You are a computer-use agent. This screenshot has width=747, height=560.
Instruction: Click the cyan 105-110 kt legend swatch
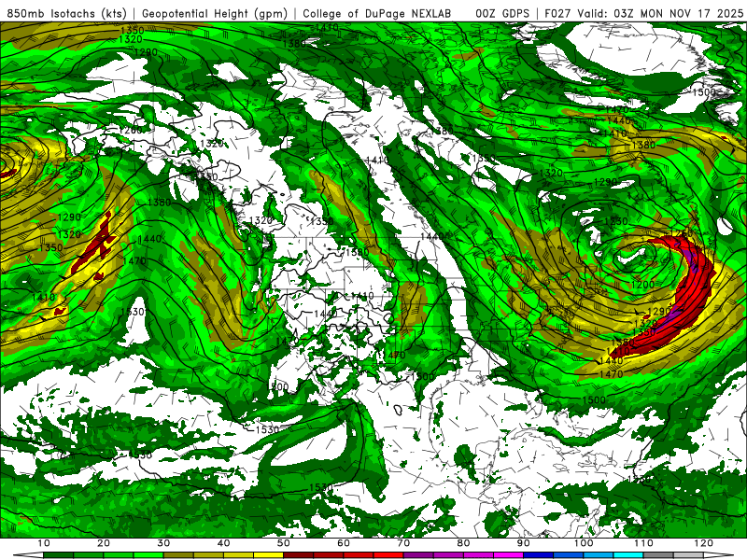pos(628,555)
